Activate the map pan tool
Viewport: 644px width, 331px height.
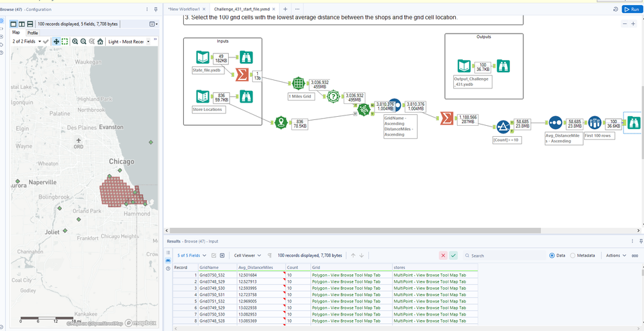[x=56, y=41]
